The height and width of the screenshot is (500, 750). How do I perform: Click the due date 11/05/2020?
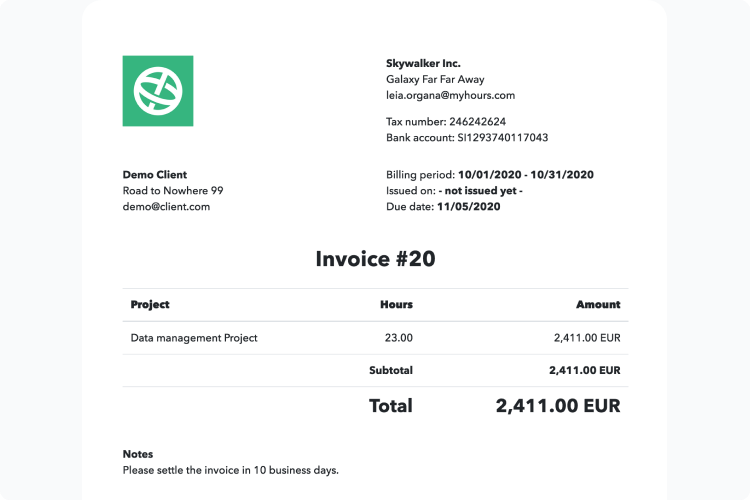coord(469,207)
